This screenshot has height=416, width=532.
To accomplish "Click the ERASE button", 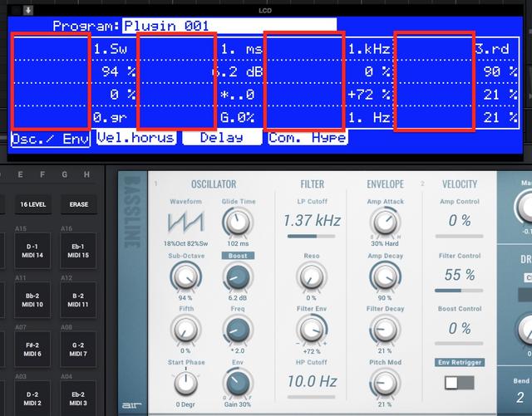I will [x=79, y=204].
